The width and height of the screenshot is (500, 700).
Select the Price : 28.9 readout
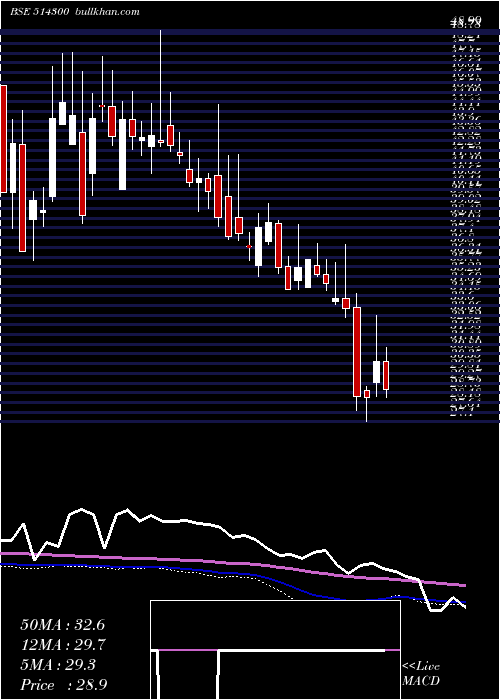[x=63, y=685]
